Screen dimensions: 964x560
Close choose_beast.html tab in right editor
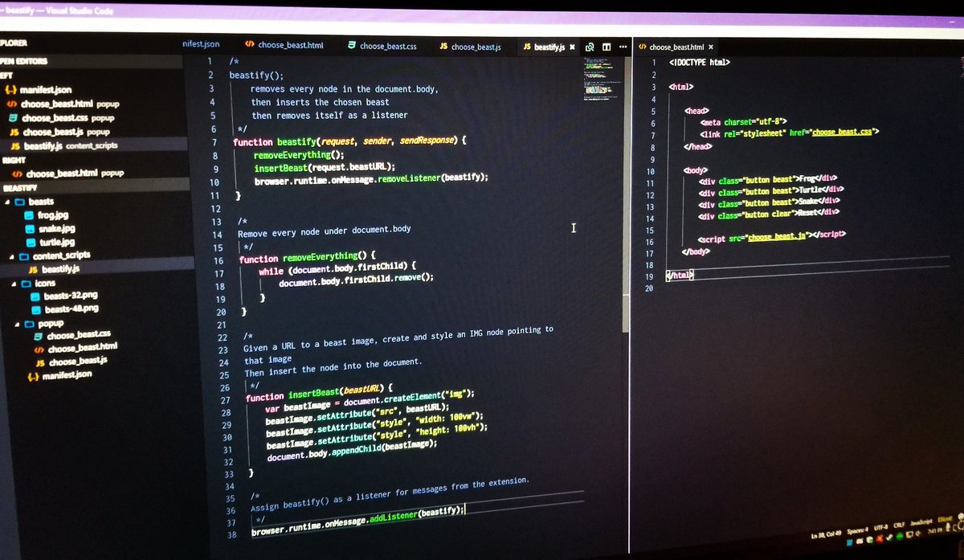coord(711,47)
